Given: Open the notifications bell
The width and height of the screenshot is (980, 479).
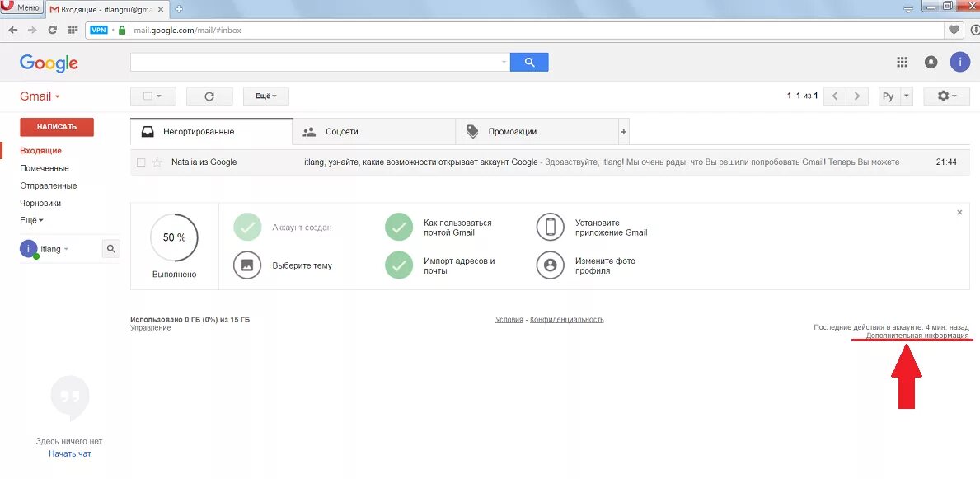Looking at the screenshot, I should [x=931, y=62].
